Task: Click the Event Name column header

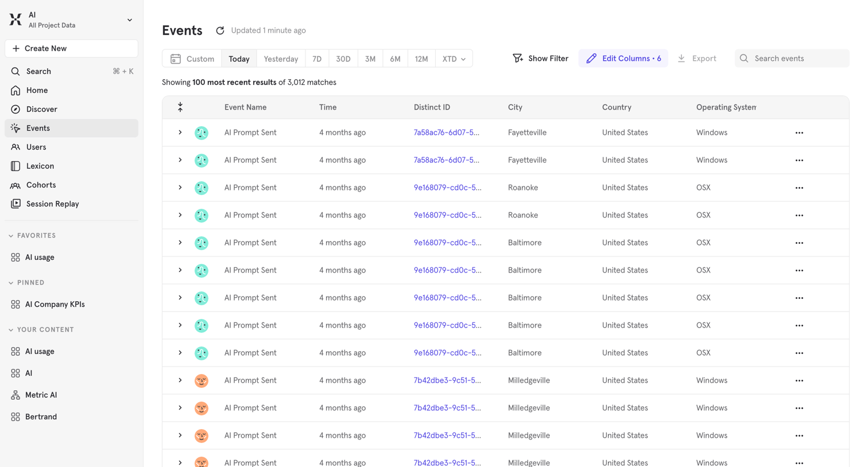Action: (245, 107)
